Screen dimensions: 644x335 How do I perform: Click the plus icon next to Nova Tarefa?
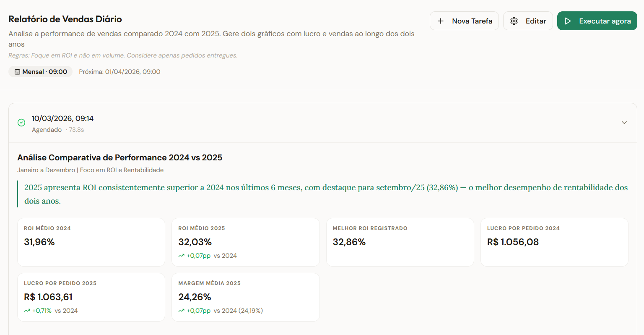pos(440,21)
